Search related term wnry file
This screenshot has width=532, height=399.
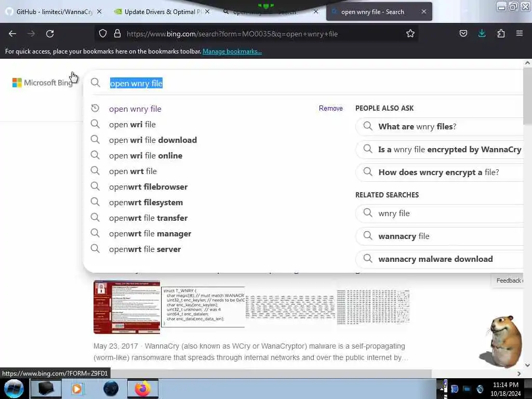(x=440, y=214)
